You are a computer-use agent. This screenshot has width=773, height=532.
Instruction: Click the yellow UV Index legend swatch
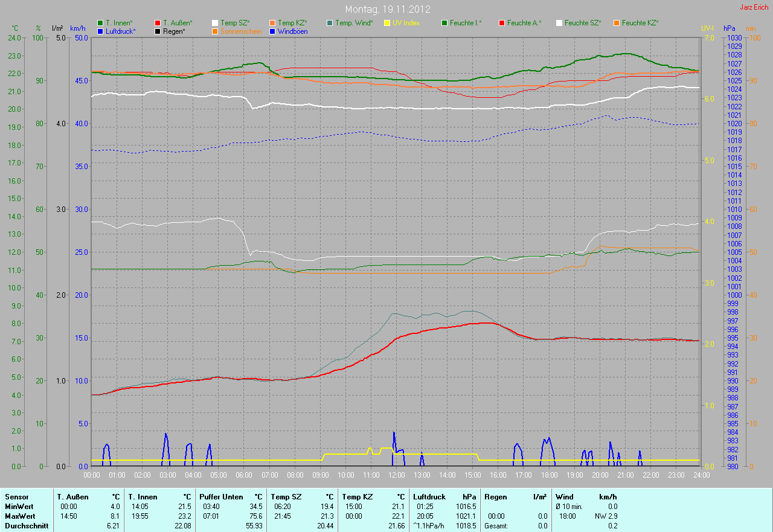387,23
